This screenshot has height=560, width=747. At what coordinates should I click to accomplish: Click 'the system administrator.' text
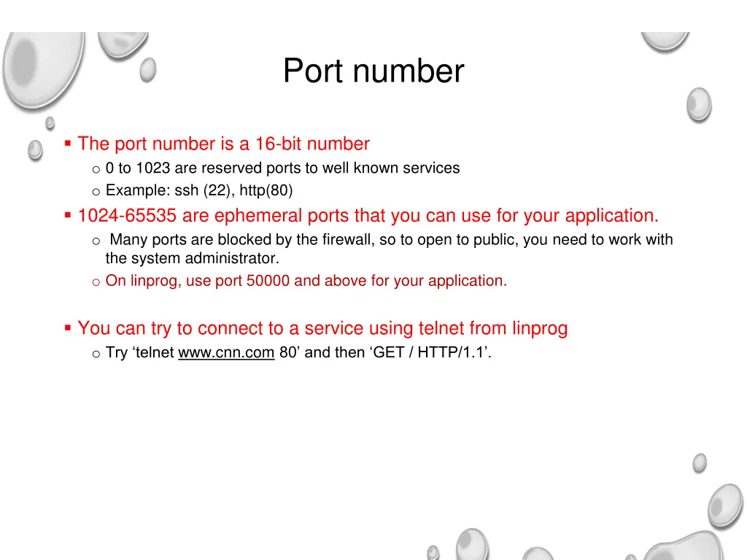point(192,258)
